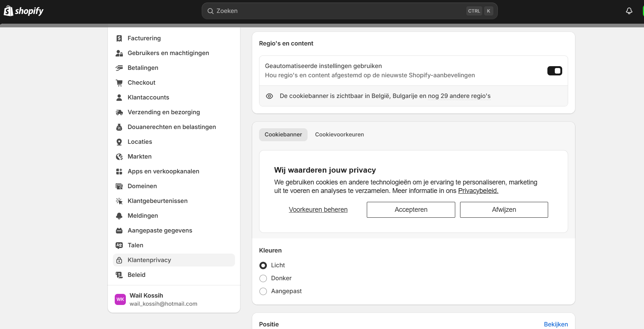This screenshot has width=644, height=329.
Task: Click the Markten globe icon
Action: point(119,157)
